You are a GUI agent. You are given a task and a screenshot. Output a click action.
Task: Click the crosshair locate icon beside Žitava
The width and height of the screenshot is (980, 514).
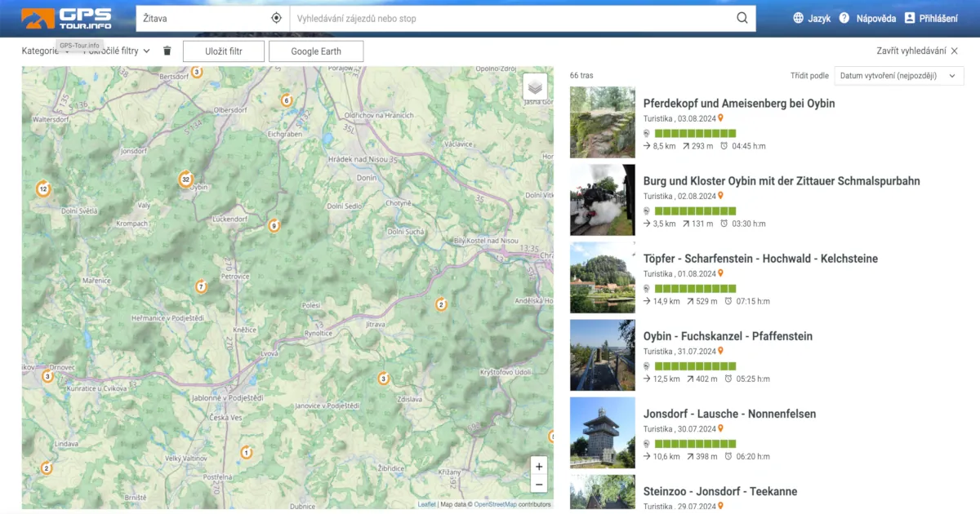pos(277,17)
